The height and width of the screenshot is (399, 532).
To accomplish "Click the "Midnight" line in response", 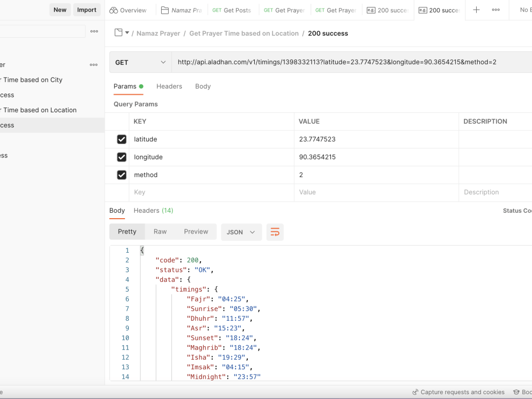I will 223,377.
